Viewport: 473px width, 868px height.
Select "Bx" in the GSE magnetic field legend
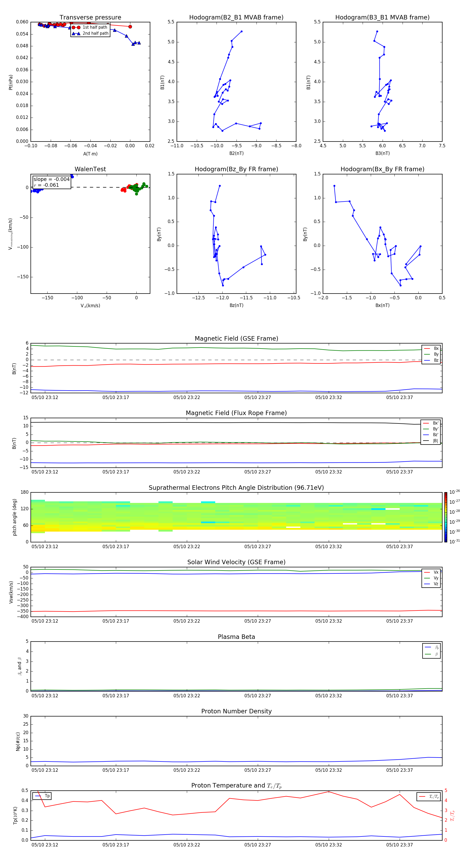pyautogui.click(x=431, y=349)
